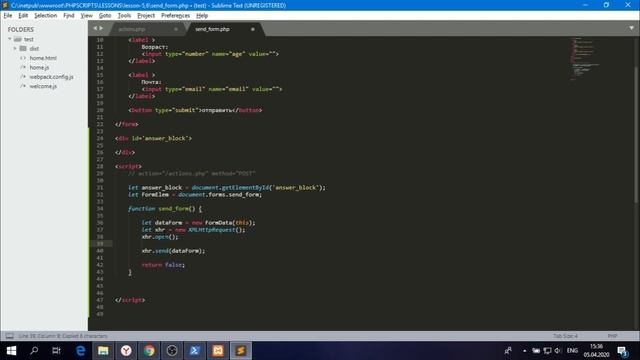Open welcome.js in the sidebar
The height and width of the screenshot is (360, 640).
coord(43,86)
